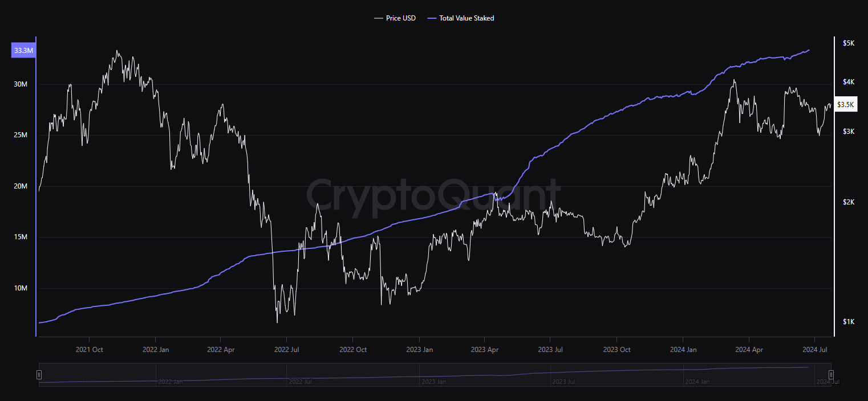This screenshot has width=868, height=401.
Task: Click the $5K right axis label
Action: tap(848, 43)
